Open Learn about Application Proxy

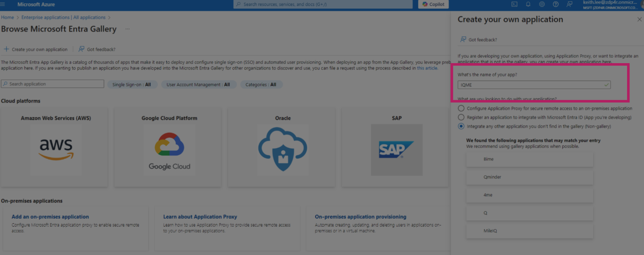(x=200, y=216)
